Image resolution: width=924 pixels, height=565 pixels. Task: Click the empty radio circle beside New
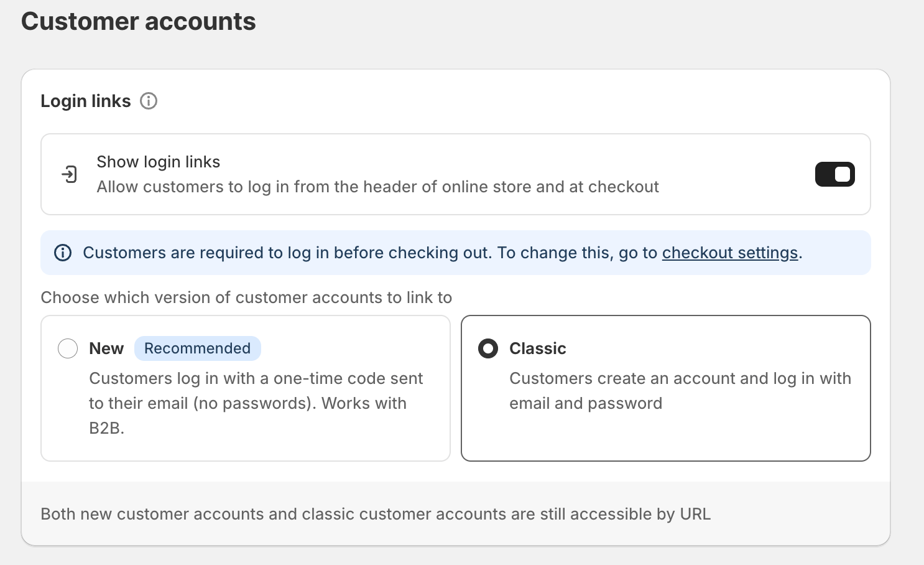click(68, 348)
